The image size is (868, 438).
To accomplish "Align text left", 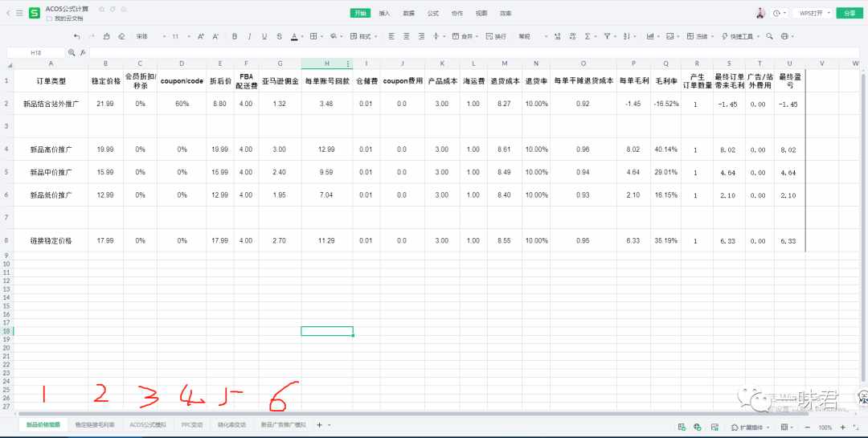I will point(391,36).
